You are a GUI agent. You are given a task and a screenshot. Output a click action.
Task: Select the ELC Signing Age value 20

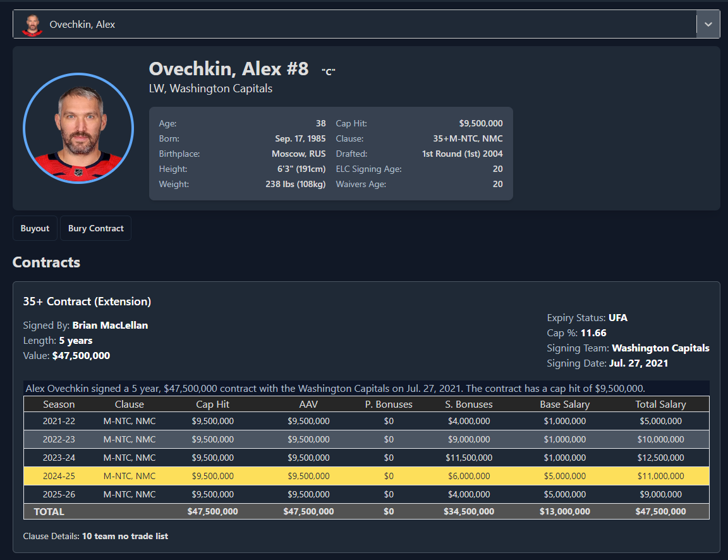498,169
